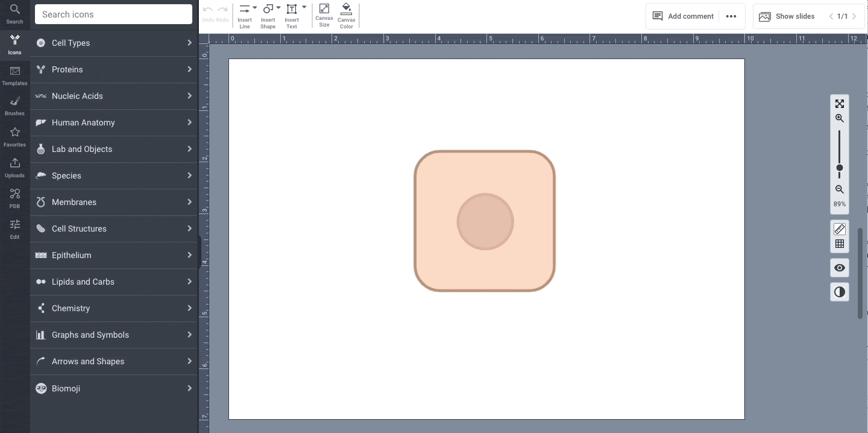Open the Templates panel

coord(14,74)
